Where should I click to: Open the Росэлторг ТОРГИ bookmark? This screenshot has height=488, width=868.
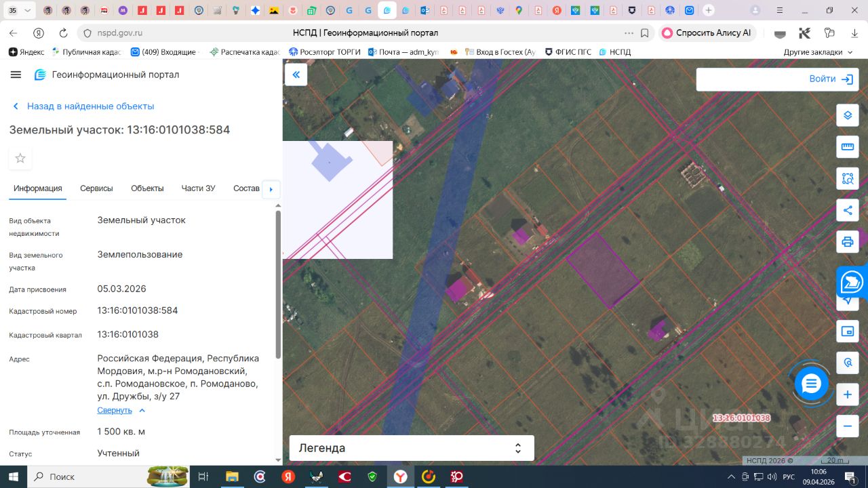(325, 52)
